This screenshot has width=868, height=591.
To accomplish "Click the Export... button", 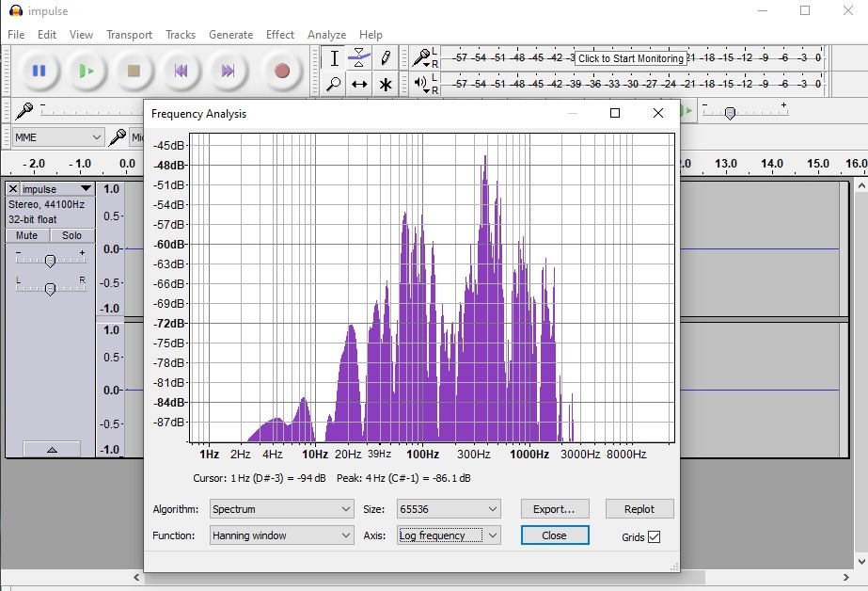I will point(555,509).
